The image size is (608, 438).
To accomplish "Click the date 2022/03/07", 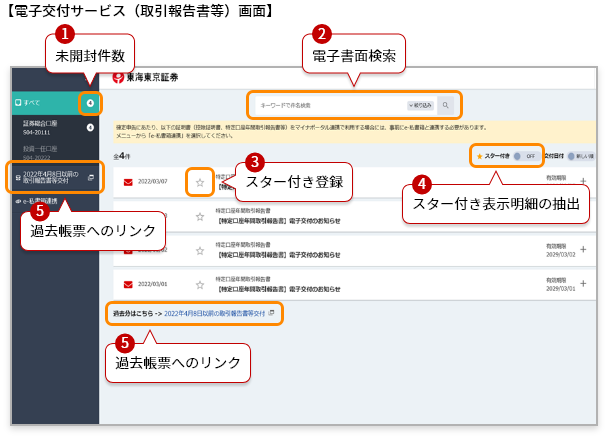I will pyautogui.click(x=152, y=181).
